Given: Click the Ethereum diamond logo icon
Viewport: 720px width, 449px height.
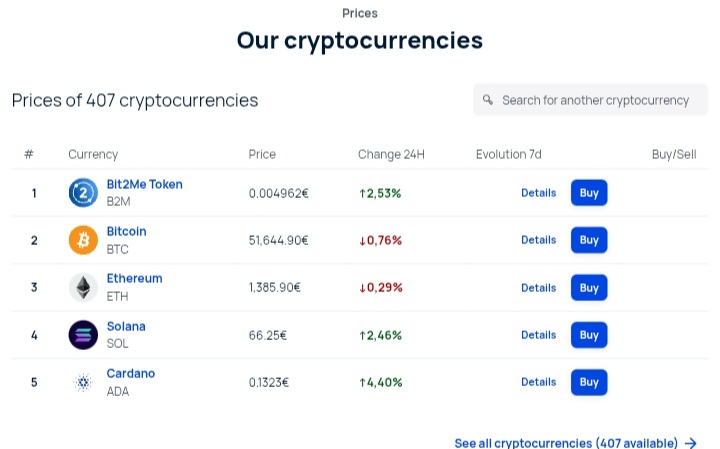Looking at the screenshot, I should coord(83,288).
